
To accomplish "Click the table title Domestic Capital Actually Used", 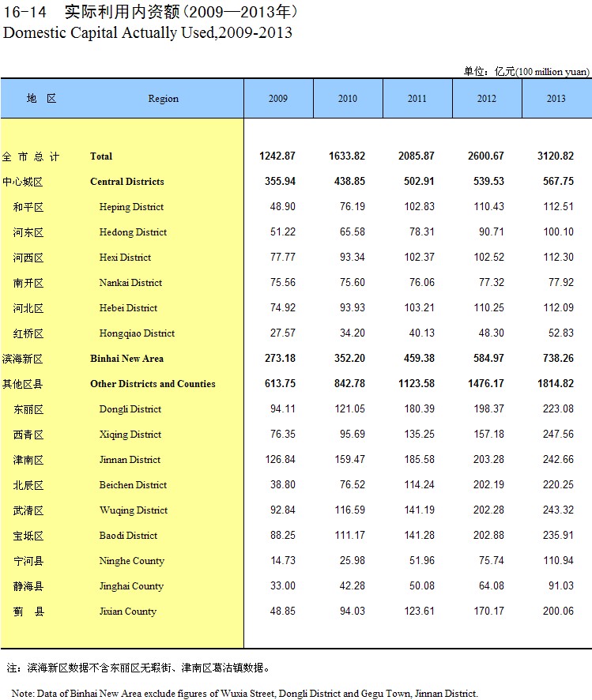I will 148,33.
